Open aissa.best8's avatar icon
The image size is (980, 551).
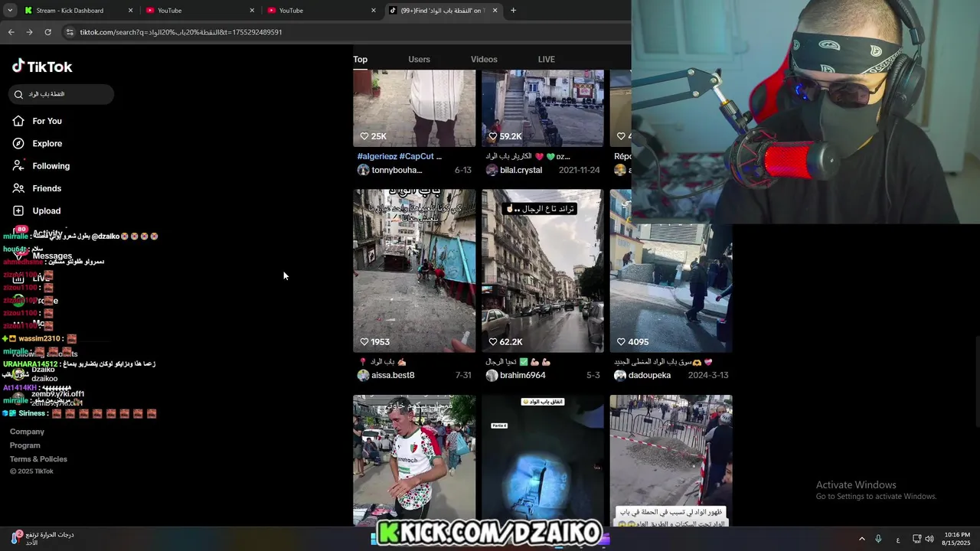pos(363,375)
